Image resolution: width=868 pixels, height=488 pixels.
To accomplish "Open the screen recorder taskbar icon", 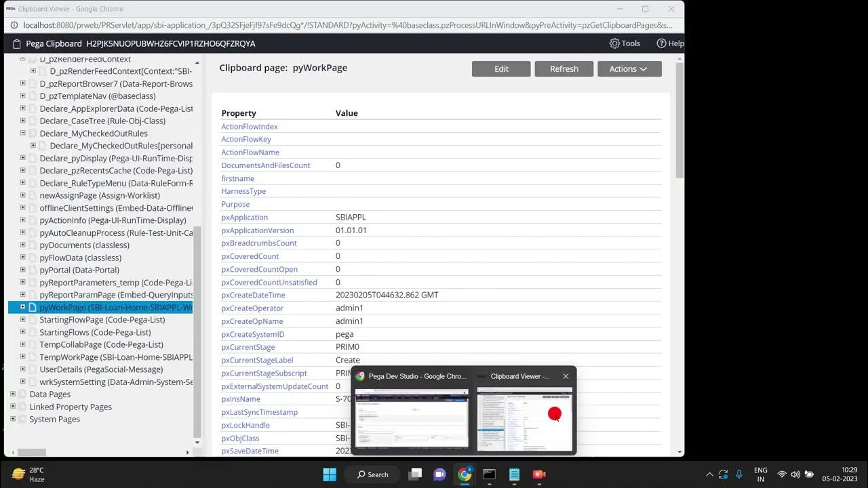I will click(x=539, y=474).
